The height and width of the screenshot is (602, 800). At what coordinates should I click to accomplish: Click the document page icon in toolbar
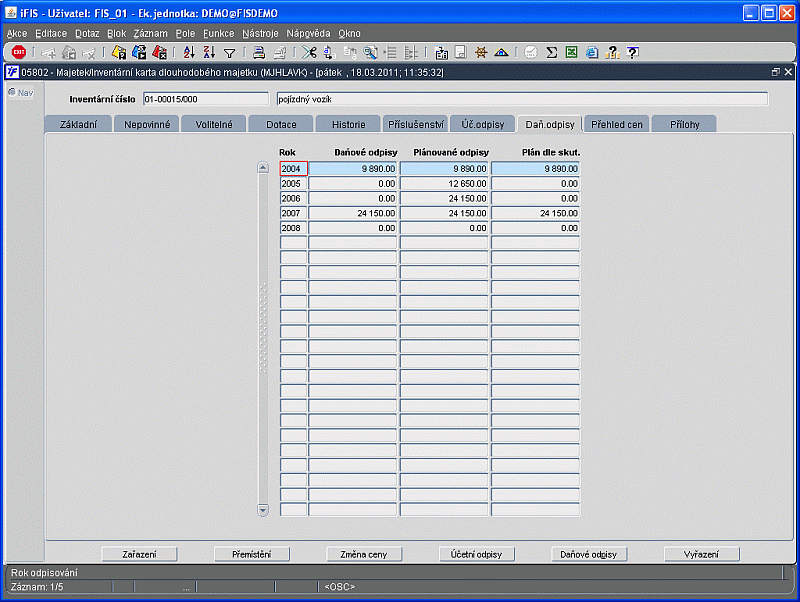coord(461,52)
